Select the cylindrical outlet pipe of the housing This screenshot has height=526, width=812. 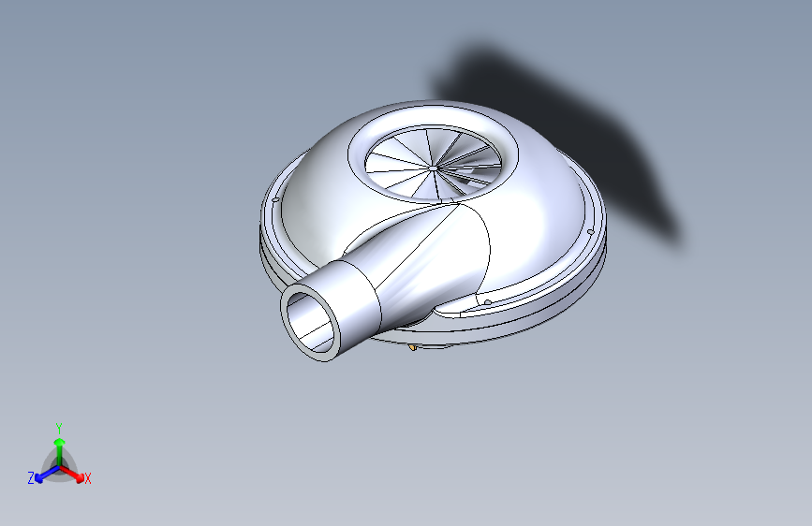pyautogui.click(x=332, y=309)
